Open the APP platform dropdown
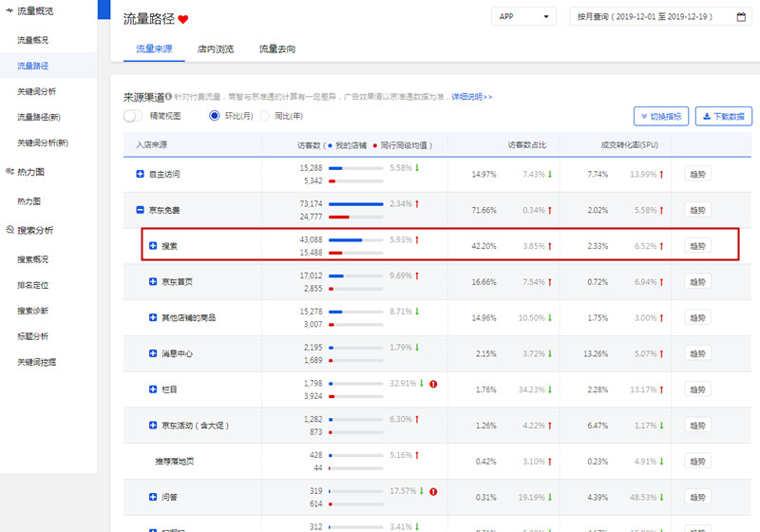 (522, 17)
